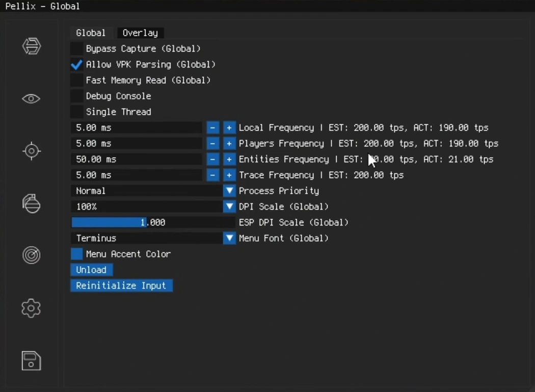Open the floppy disk configs section

click(x=32, y=360)
